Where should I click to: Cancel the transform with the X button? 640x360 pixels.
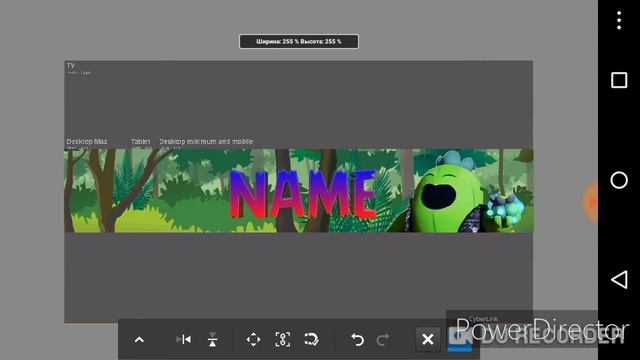point(428,339)
